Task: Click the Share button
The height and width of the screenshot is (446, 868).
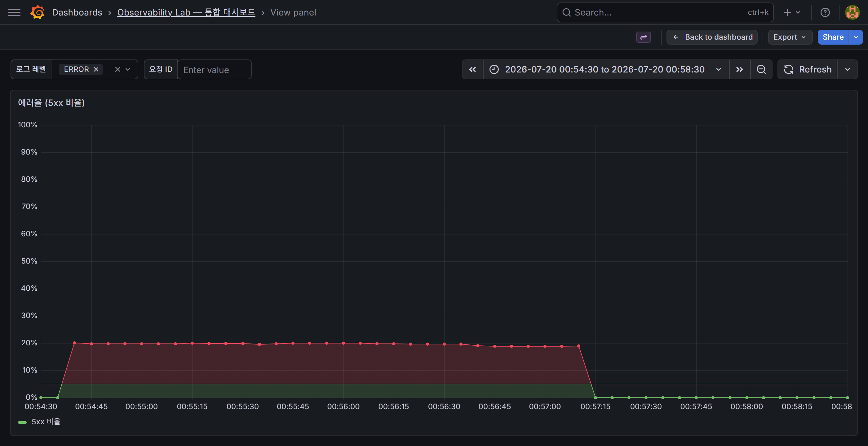Action: (833, 37)
